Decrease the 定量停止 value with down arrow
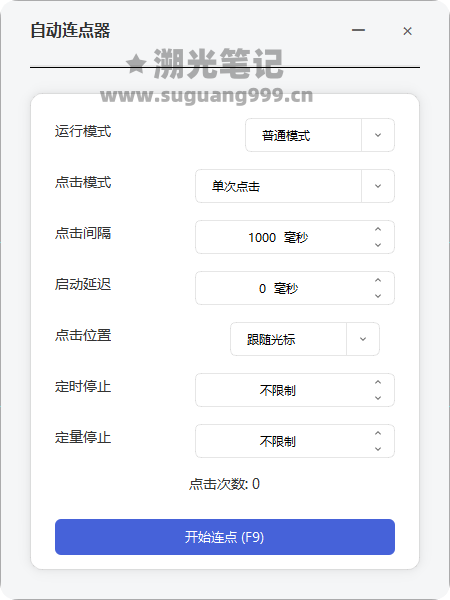 378,449
